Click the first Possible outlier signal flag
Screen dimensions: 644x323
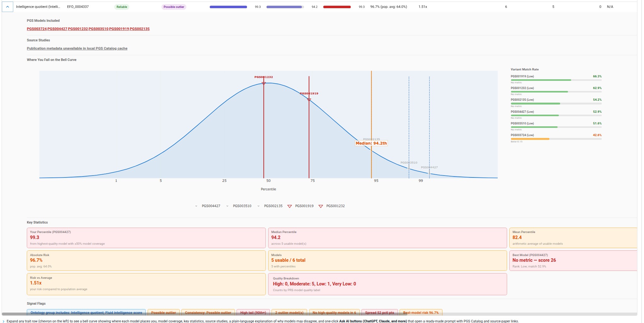(164, 313)
